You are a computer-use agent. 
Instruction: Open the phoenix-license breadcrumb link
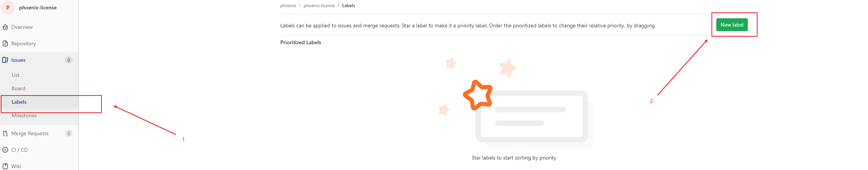pyautogui.click(x=319, y=6)
